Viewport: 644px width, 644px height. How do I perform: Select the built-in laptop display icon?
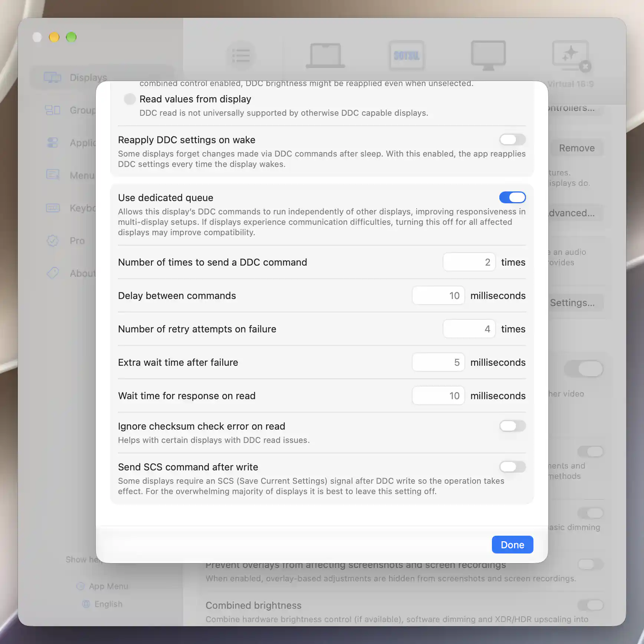325,56
